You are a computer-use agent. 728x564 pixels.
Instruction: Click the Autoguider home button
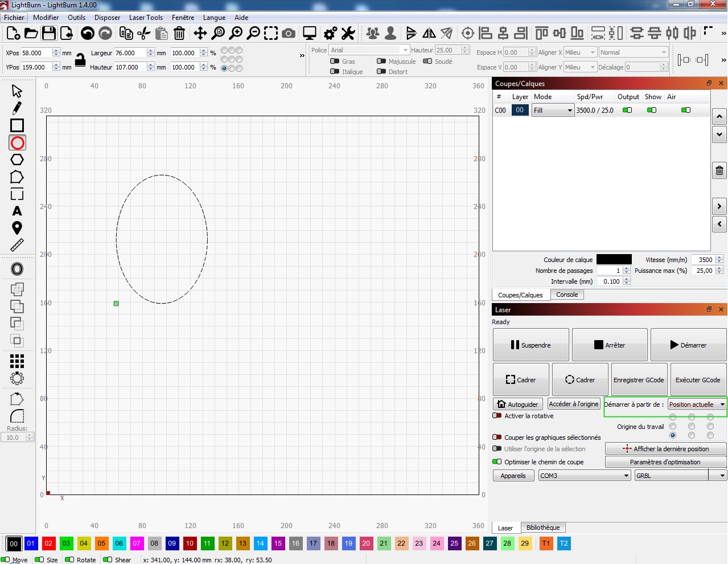(517, 404)
